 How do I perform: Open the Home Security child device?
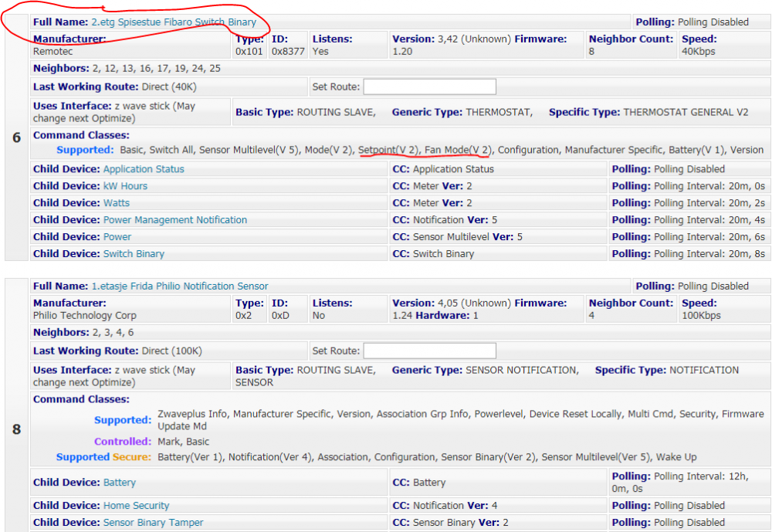[x=136, y=506]
